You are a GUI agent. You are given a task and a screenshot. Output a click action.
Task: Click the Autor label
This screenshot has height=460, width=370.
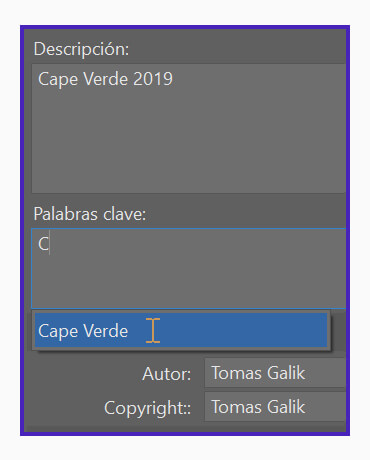tap(167, 374)
